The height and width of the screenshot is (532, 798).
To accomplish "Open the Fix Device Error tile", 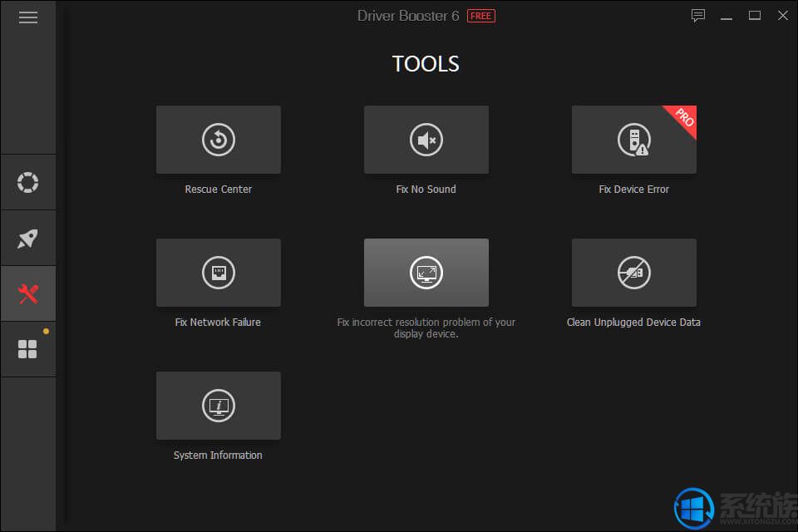I will 634,140.
